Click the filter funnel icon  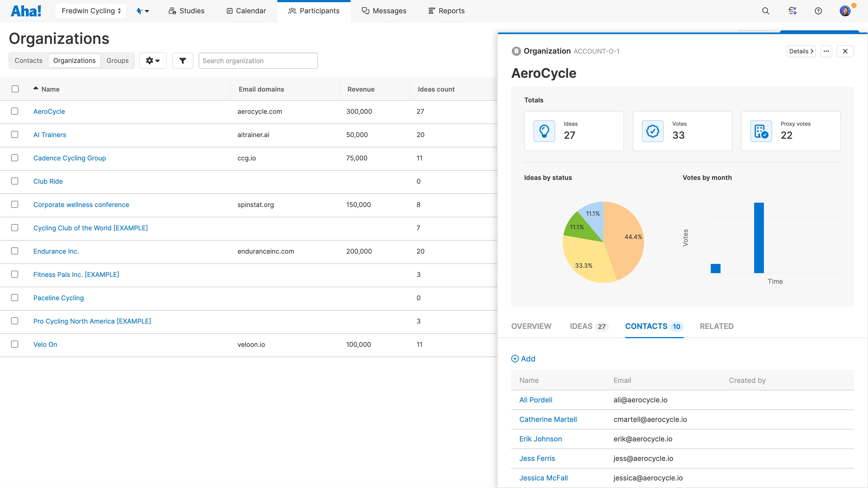point(182,61)
